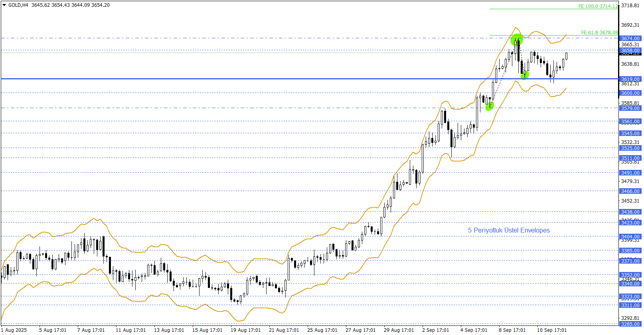Click the 3479.31 price axis value
The width and height of the screenshot is (644, 335).
click(630, 181)
